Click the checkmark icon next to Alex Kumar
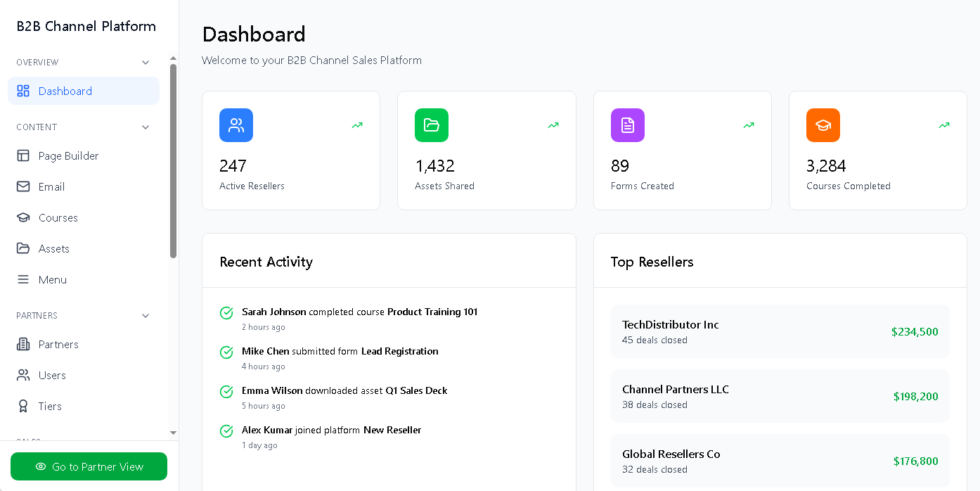 tap(226, 431)
